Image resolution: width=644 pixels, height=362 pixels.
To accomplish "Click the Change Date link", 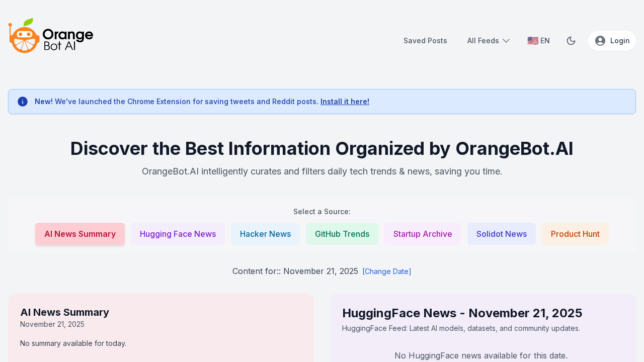I will (386, 271).
